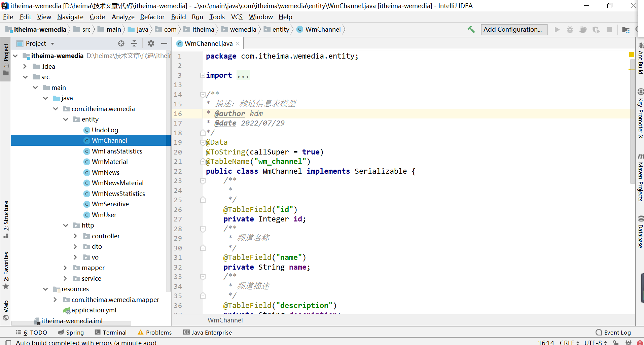Open the 2: Favorites tool window

point(6,270)
